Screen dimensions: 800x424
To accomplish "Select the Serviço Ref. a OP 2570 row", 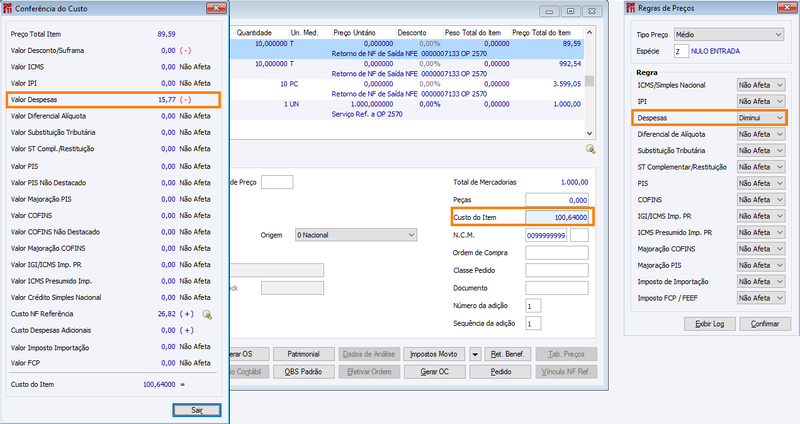I will [407, 109].
